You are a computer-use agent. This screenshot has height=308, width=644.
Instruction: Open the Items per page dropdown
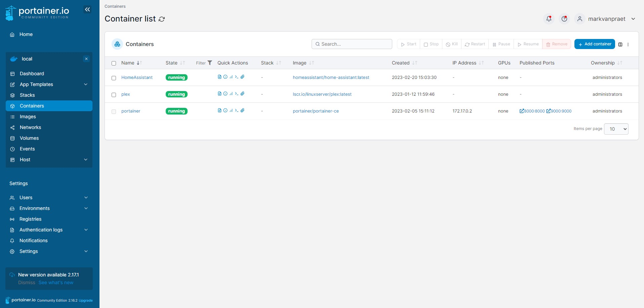616,129
